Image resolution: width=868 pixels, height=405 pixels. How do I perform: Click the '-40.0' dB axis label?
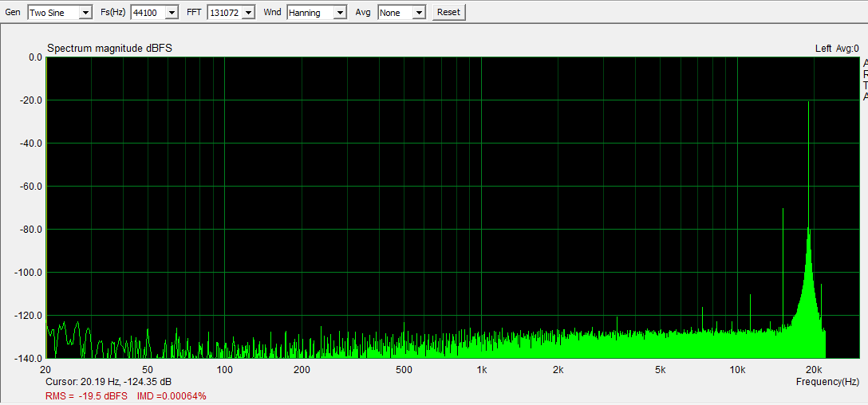(x=32, y=144)
